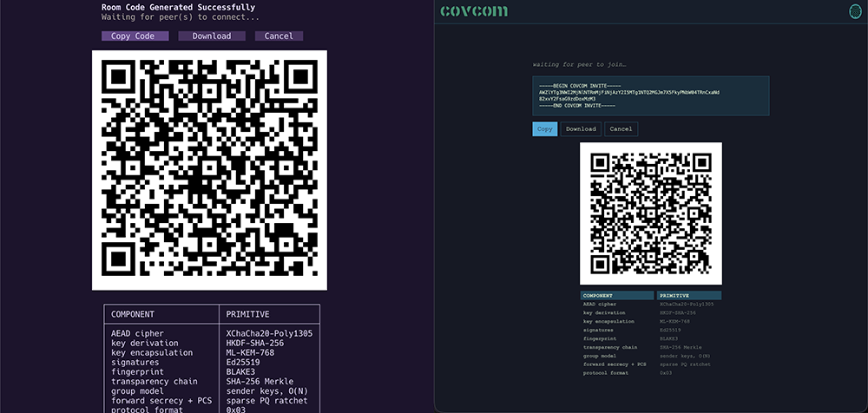This screenshot has height=413, width=868.
Task: Click 'AEAD cipher' in covcom table
Action: 600,304
